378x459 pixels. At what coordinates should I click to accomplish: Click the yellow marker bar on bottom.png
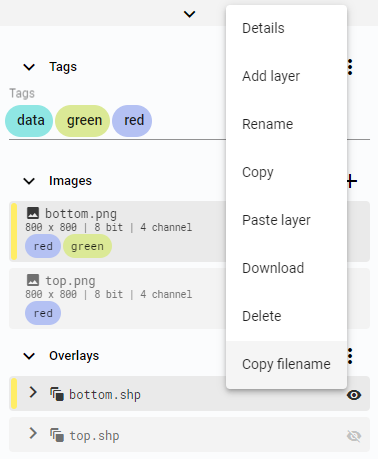point(14,231)
